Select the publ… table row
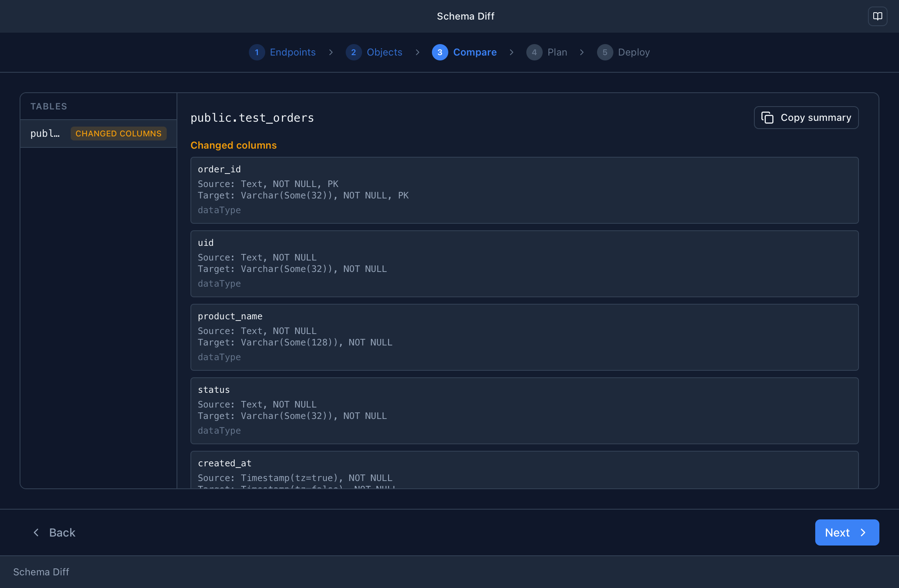The height and width of the screenshot is (588, 899). (98, 134)
